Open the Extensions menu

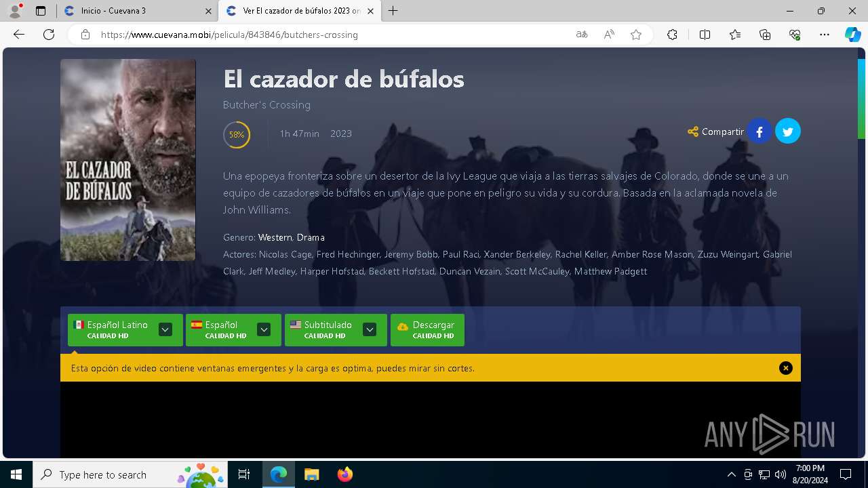pyautogui.click(x=672, y=35)
